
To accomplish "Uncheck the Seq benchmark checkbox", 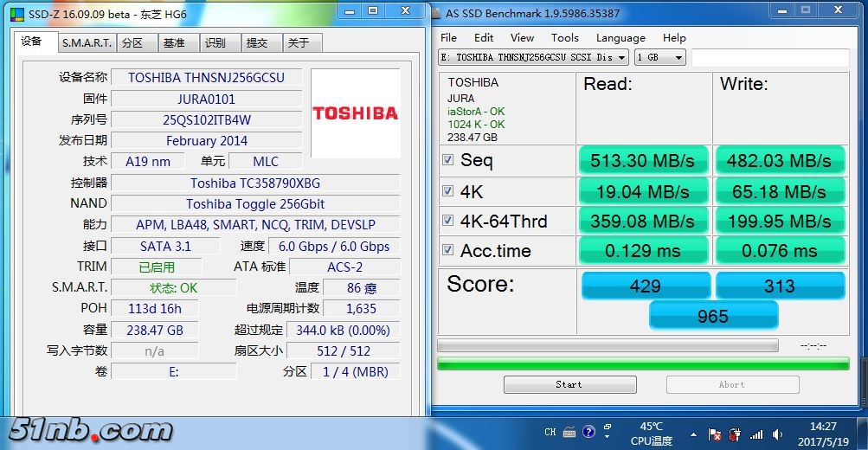I will [448, 160].
